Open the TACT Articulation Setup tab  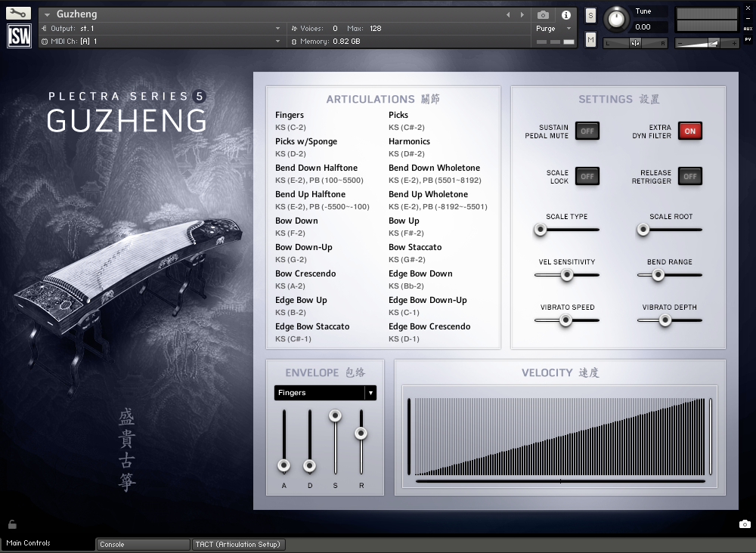(x=238, y=544)
